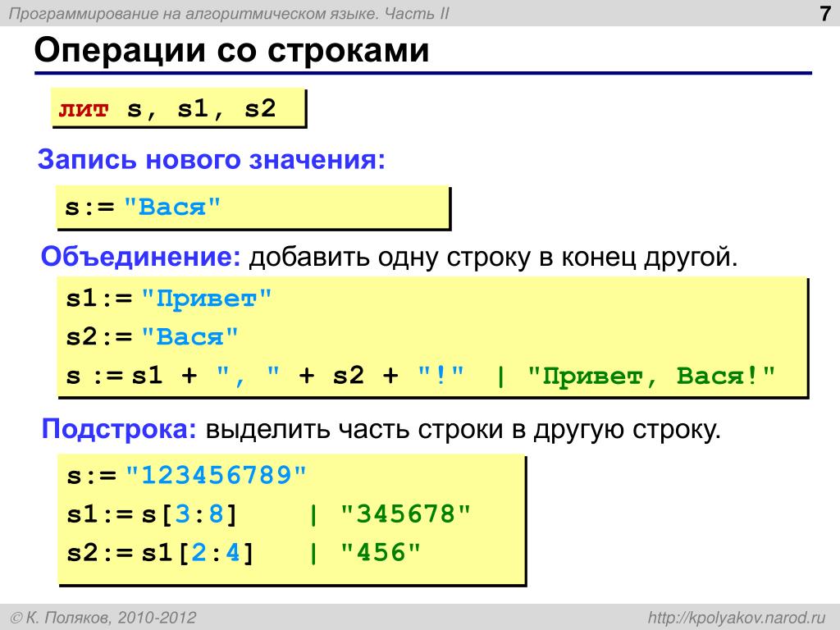Click the code line s1:= "Привет"

tap(169, 299)
